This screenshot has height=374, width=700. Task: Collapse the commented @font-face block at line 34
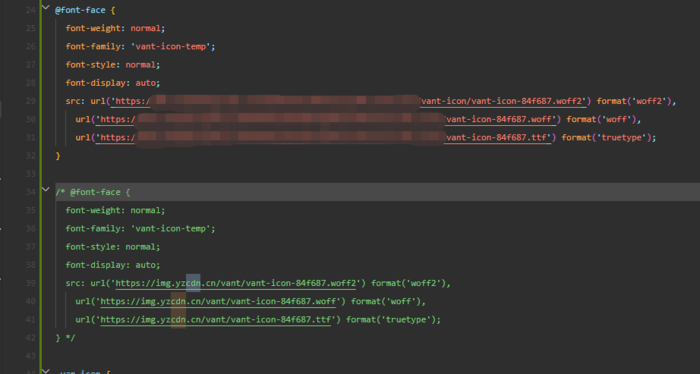pos(46,189)
